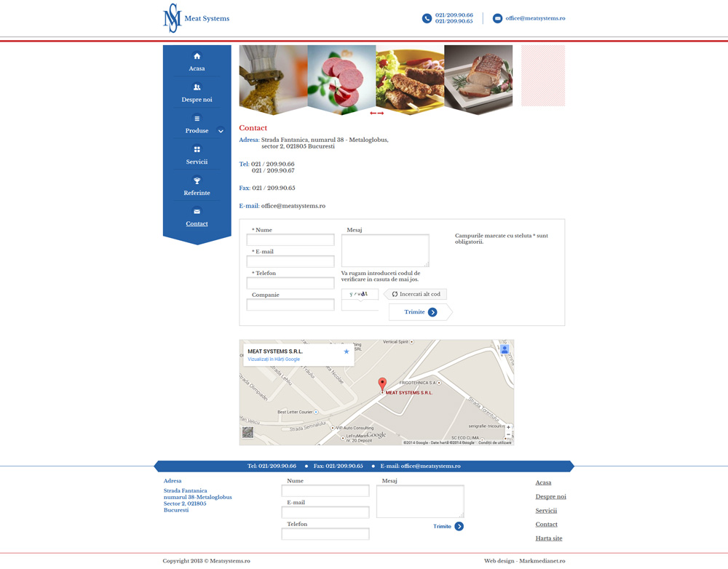The image size is (728, 569).
Task: Click the Acasa home icon in sidebar
Action: (197, 56)
